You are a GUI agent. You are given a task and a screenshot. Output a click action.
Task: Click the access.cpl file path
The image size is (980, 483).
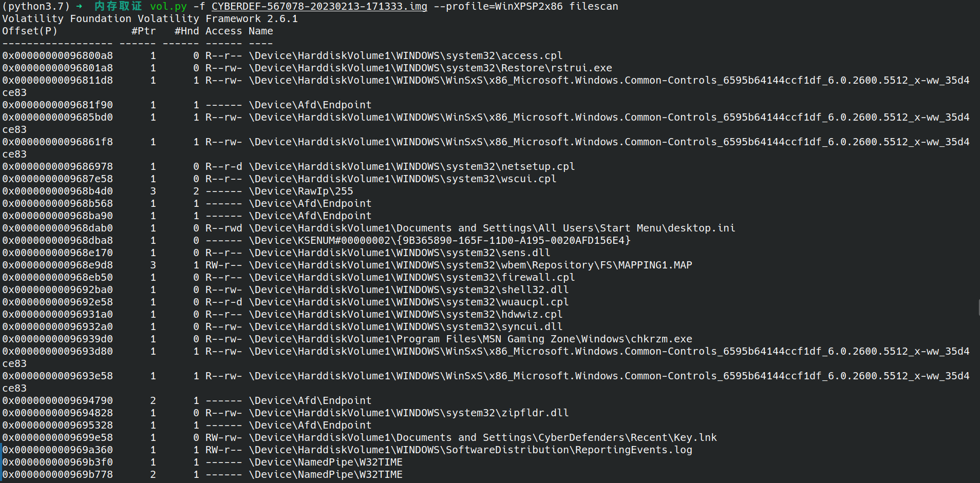coord(405,56)
